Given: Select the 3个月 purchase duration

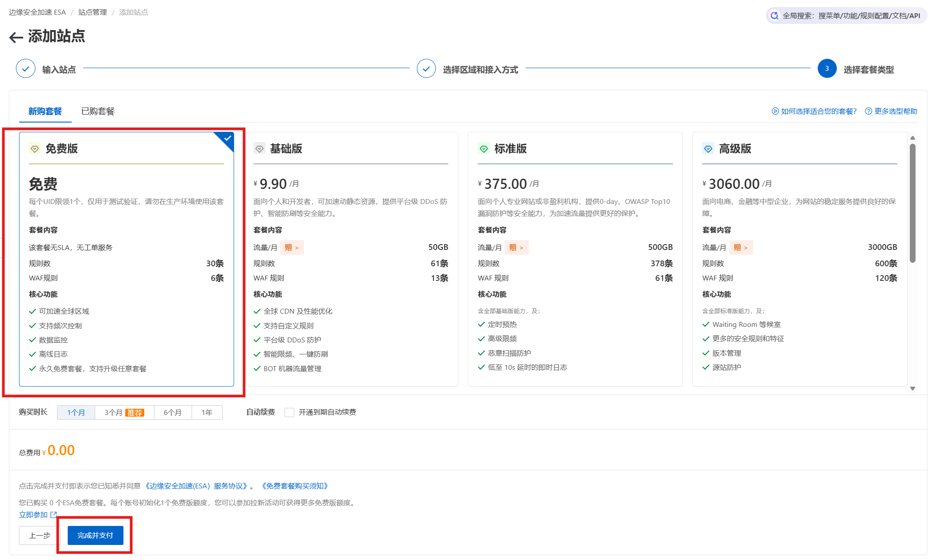Looking at the screenshot, I should coord(124,412).
